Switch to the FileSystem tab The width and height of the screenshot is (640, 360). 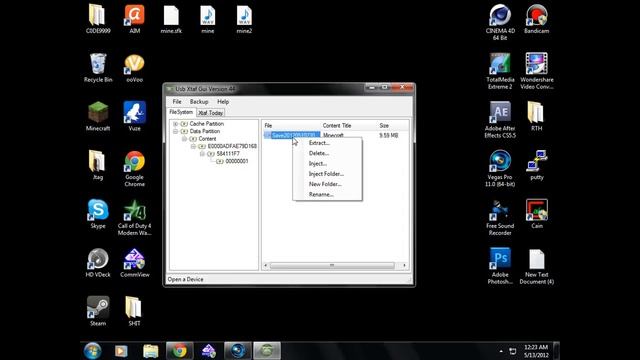(181, 112)
